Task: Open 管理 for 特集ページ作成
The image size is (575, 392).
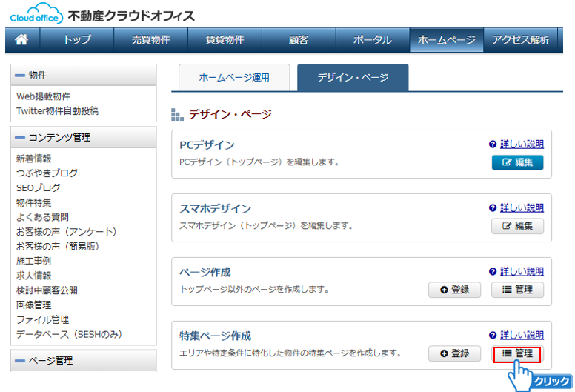Action: pos(517,353)
